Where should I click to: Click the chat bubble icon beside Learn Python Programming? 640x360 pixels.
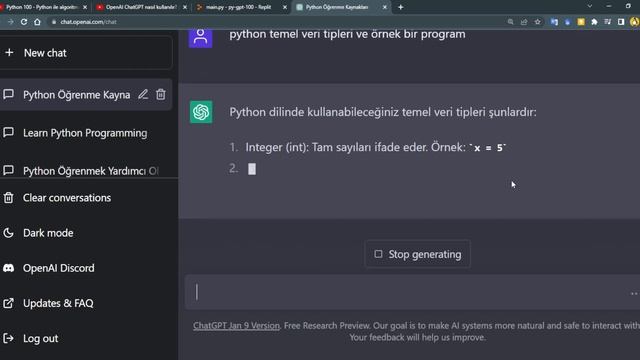tap(9, 132)
